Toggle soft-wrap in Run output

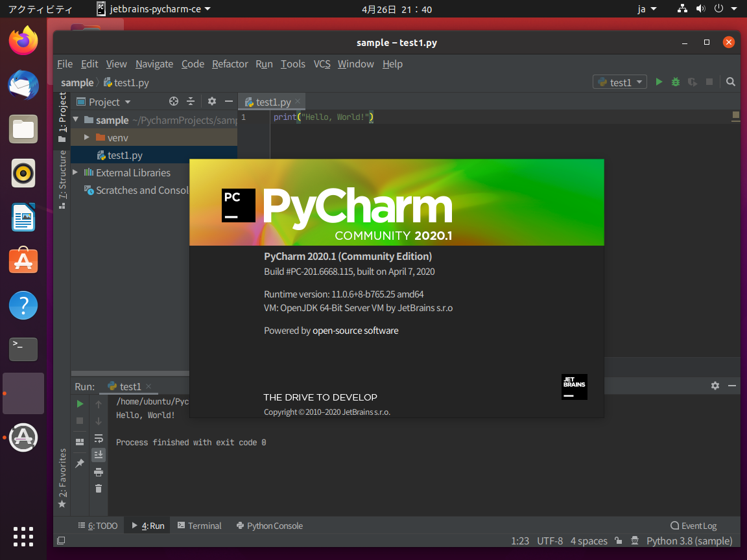[x=99, y=438]
